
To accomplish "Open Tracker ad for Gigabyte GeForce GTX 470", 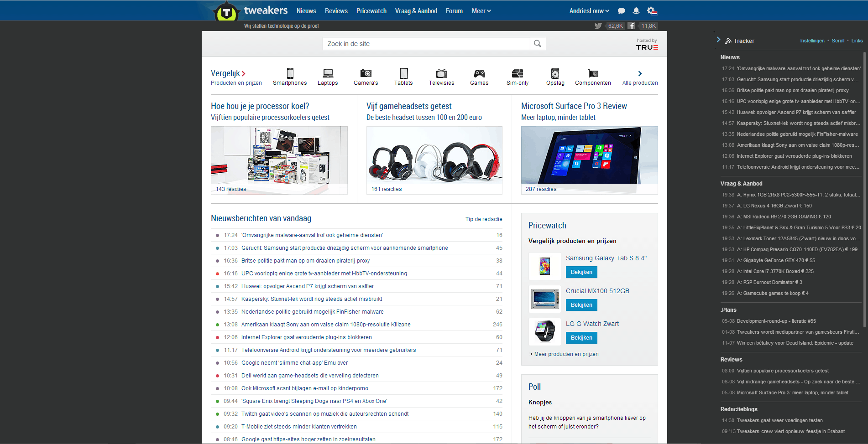I will pyautogui.click(x=776, y=260).
